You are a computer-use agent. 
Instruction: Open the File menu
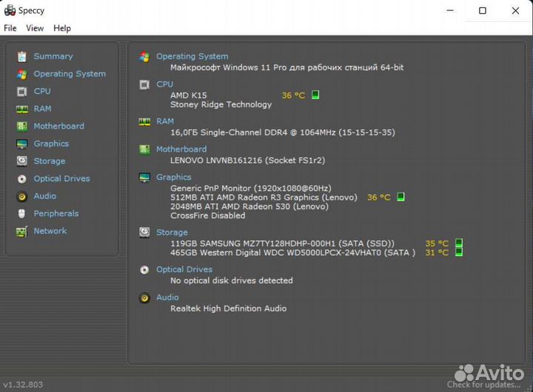(10, 28)
